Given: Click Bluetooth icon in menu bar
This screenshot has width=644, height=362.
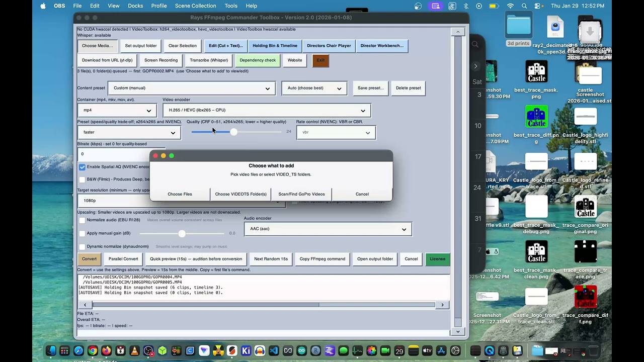Looking at the screenshot, I should click(x=465, y=6).
